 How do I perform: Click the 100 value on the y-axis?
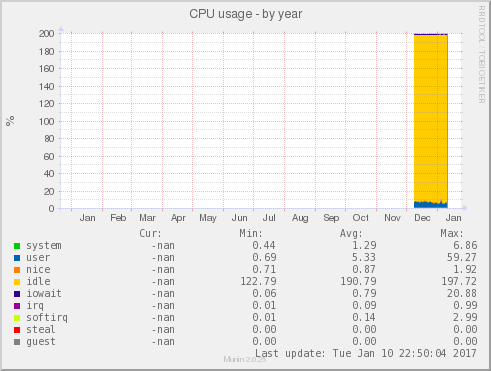tap(46, 121)
